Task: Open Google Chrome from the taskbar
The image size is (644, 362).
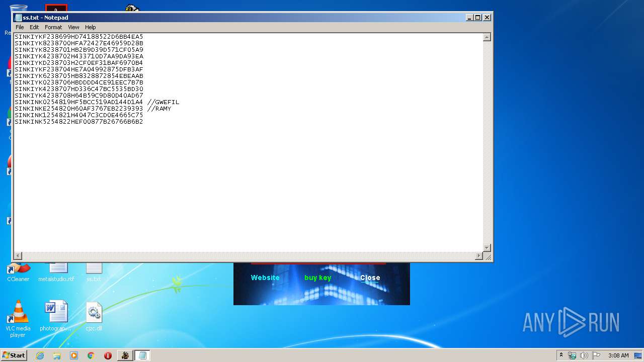Action: (91, 355)
